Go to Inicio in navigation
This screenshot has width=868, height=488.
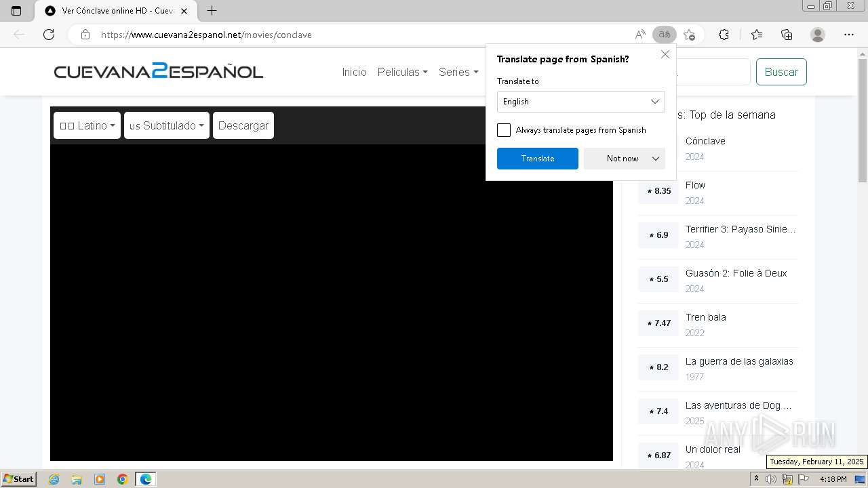(354, 72)
